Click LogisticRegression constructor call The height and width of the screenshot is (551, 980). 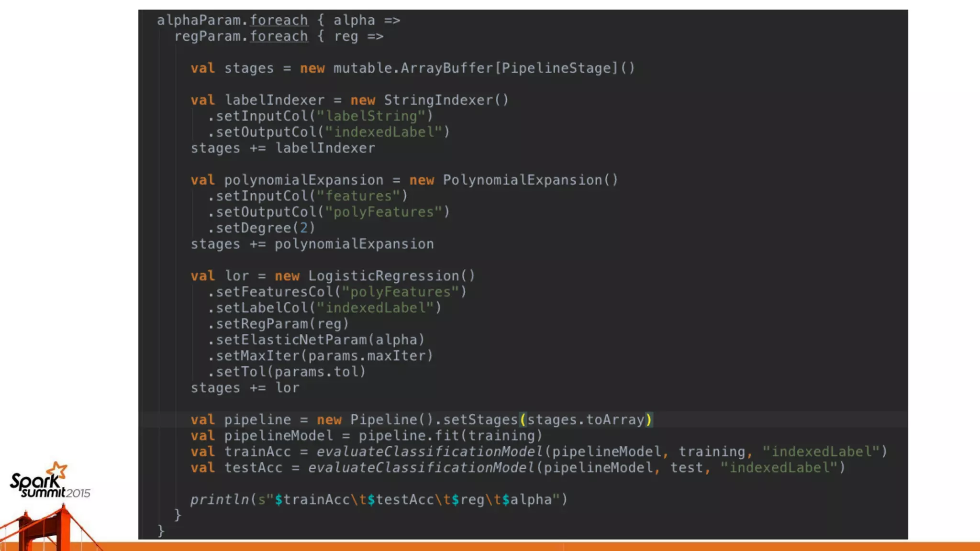tap(391, 276)
